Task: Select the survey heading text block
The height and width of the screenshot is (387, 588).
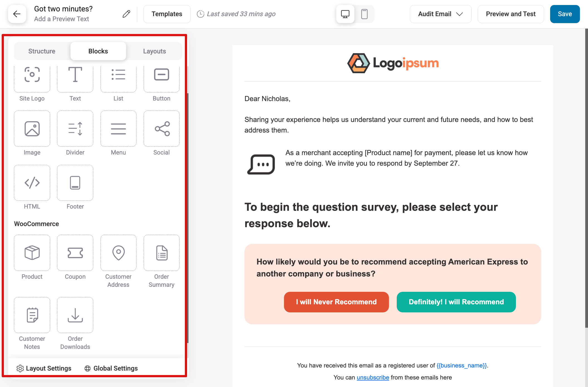Action: [x=371, y=215]
